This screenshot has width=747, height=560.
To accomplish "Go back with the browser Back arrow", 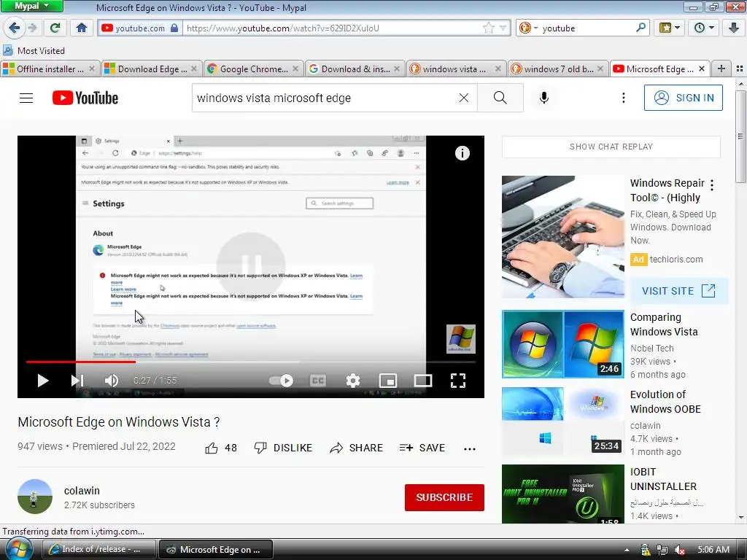I will [15, 28].
